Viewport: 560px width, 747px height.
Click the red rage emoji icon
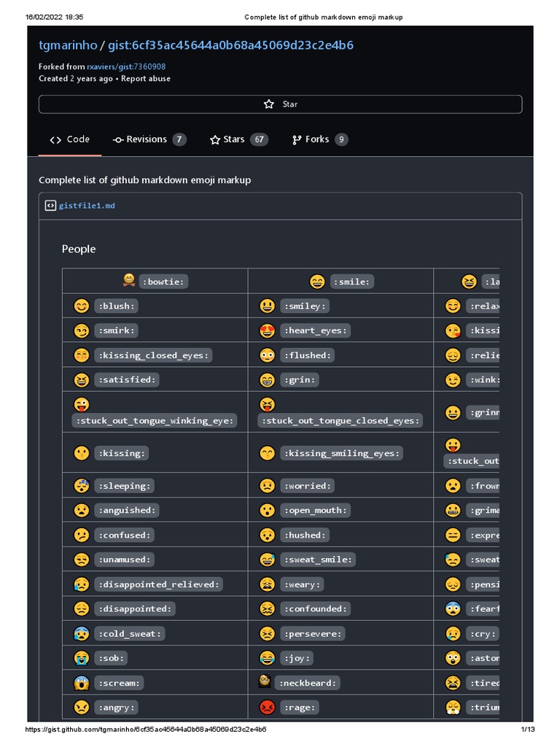click(267, 707)
